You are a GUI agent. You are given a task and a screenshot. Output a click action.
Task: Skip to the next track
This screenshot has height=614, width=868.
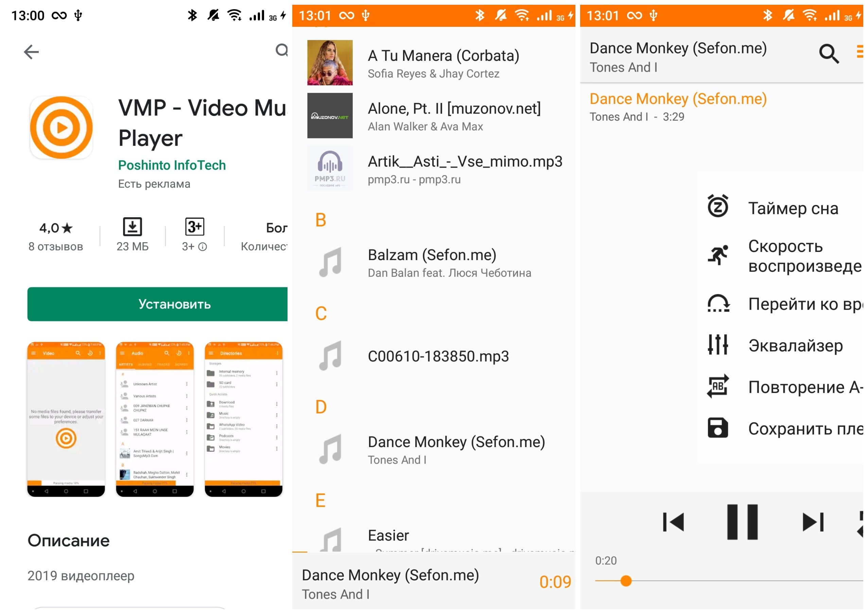(x=813, y=522)
